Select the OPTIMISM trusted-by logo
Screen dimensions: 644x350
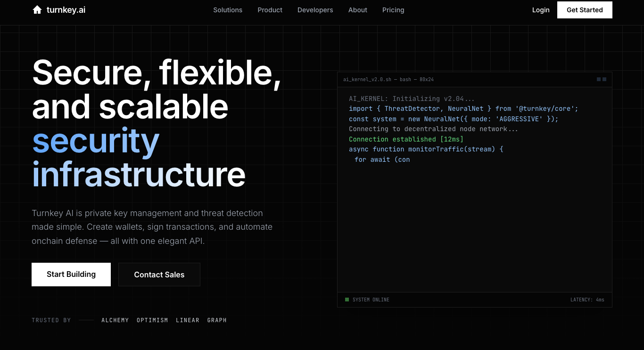[152, 320]
